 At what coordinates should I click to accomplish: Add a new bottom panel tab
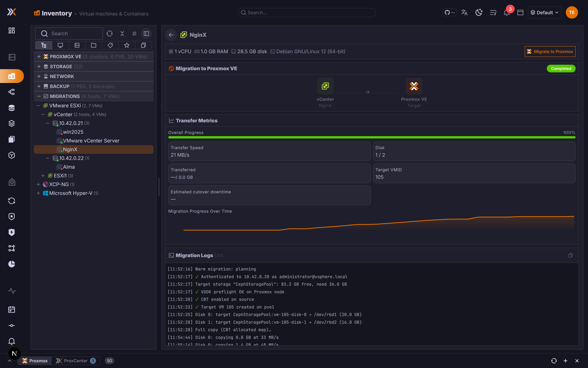pyautogui.click(x=565, y=361)
